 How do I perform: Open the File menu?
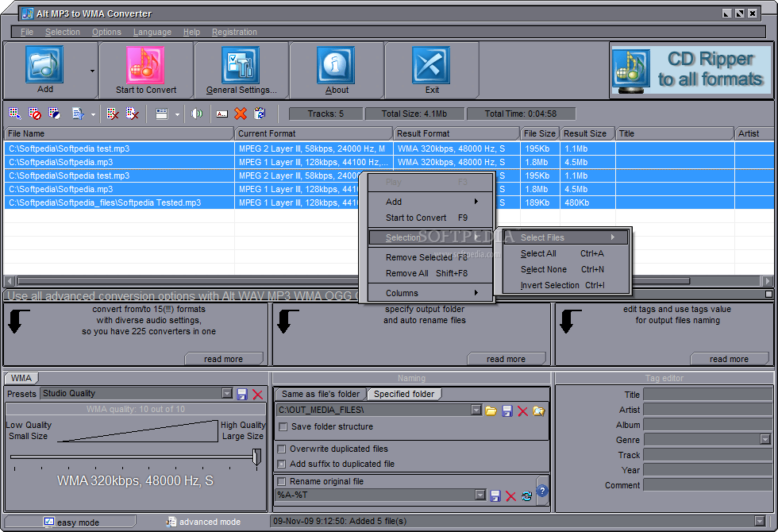(x=27, y=32)
